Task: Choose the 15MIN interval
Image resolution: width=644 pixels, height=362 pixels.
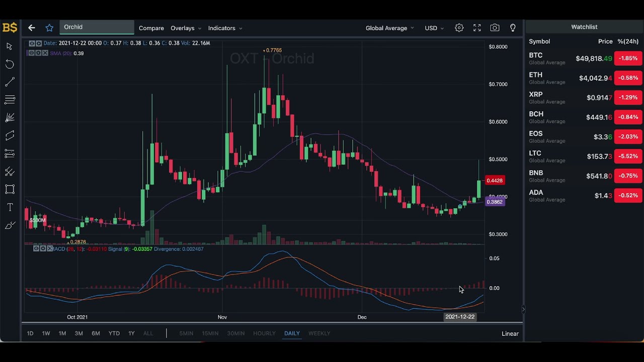Action: point(210,333)
